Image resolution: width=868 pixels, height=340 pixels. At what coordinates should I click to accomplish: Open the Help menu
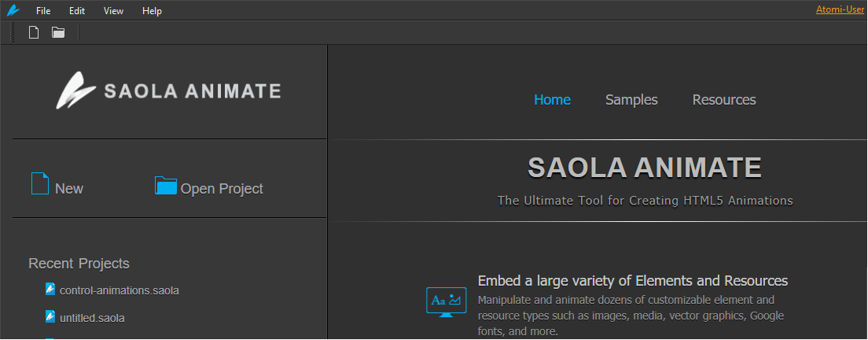(152, 11)
